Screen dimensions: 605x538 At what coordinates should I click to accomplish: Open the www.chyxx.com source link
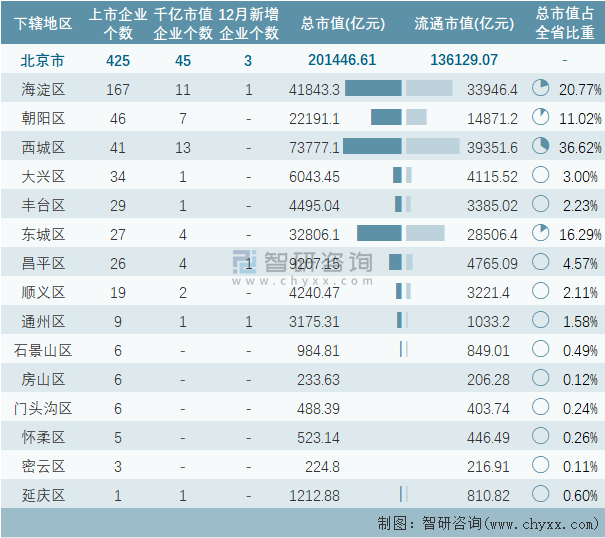[x=542, y=523]
